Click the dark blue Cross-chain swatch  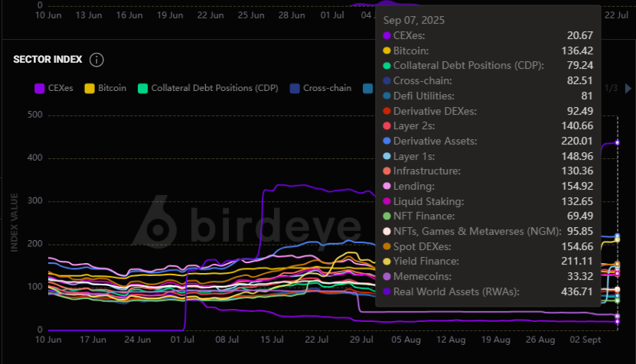point(295,89)
